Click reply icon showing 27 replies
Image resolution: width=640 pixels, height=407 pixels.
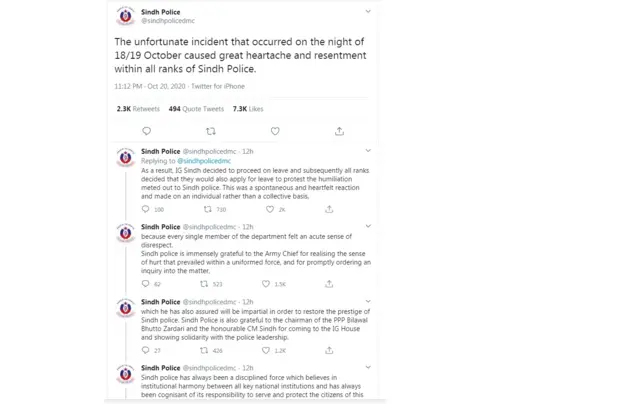(146, 350)
